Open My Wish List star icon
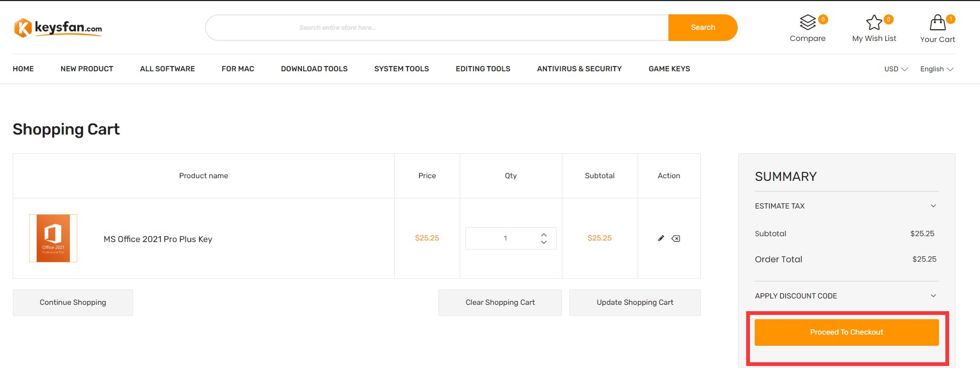 [x=874, y=22]
